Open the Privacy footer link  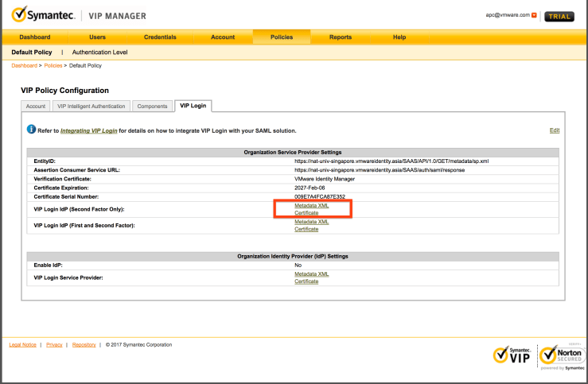pos(54,345)
